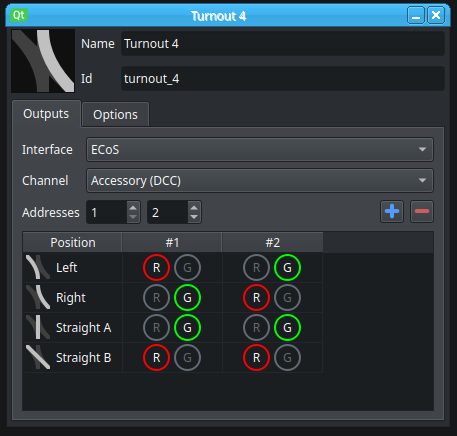Click the turnout preview image beside Name

[43, 61]
